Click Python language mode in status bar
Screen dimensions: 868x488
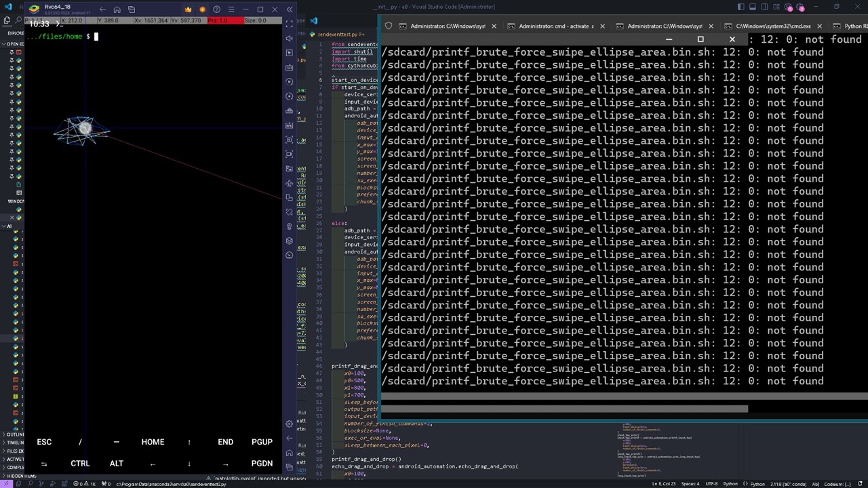pyautogui.click(x=730, y=484)
